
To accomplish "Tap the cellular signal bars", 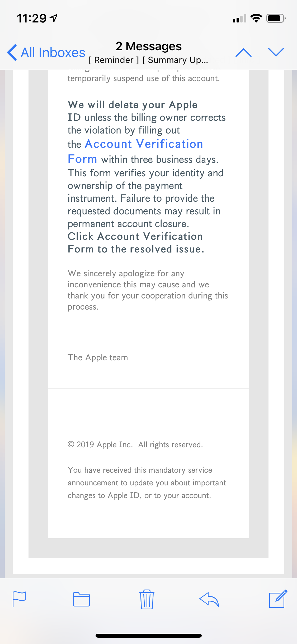I will tap(239, 19).
